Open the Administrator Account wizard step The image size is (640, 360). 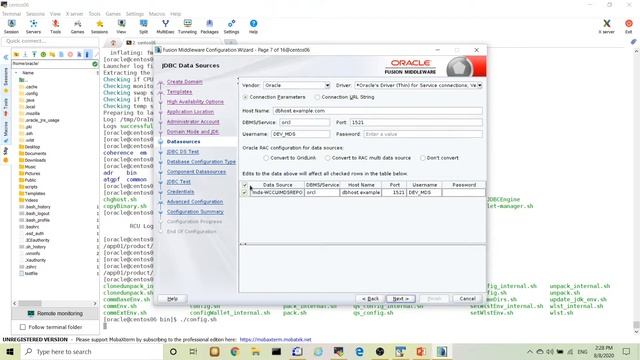point(193,122)
